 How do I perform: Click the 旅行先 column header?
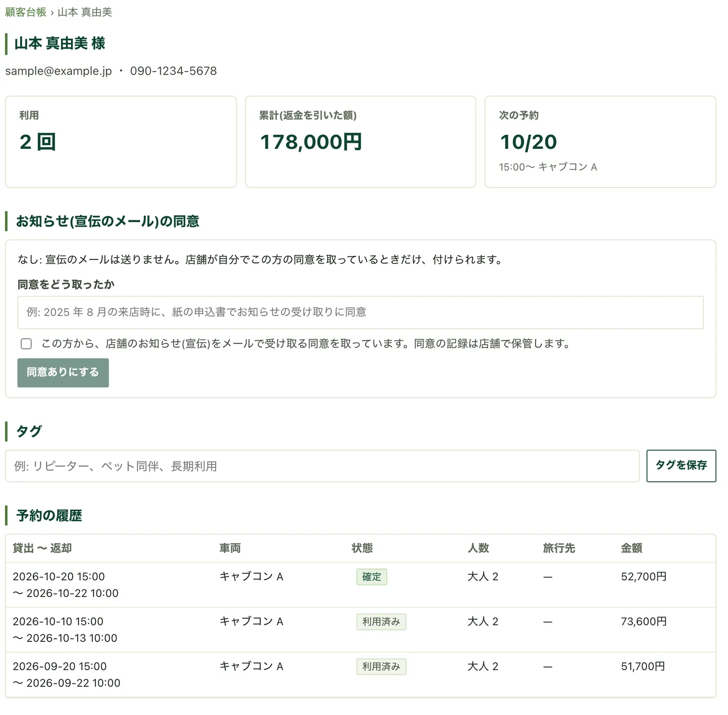pos(559,548)
